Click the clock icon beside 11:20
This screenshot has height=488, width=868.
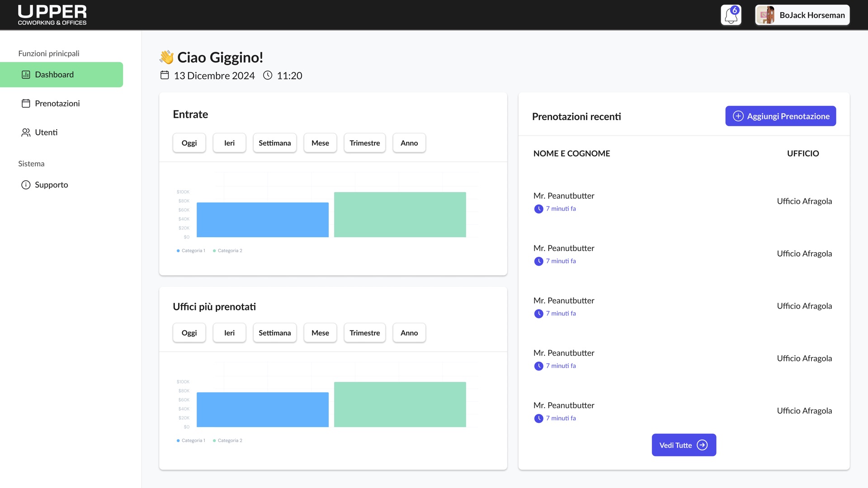coord(268,75)
